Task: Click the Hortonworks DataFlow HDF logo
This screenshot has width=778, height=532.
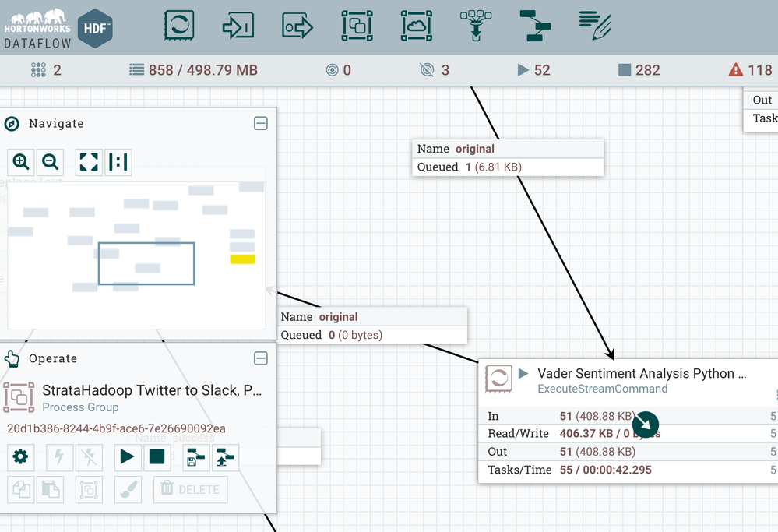Action: tap(58, 28)
